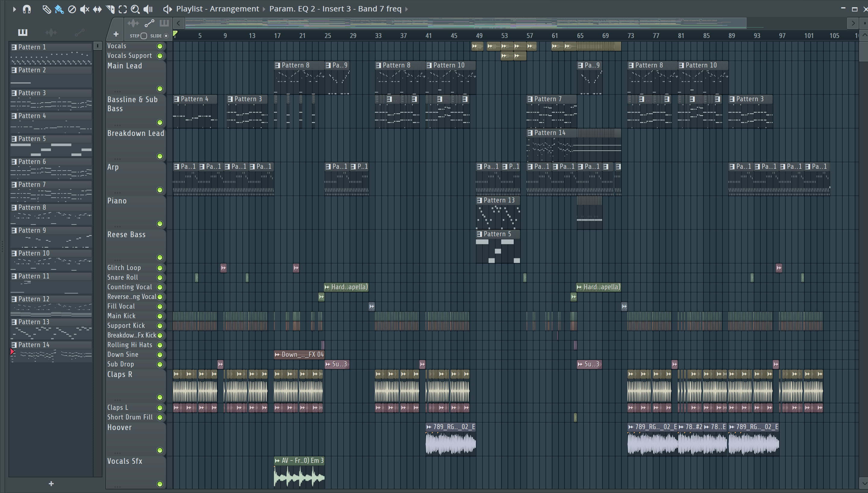
Task: Select Pattern 14 in picker
Action: 51,352
